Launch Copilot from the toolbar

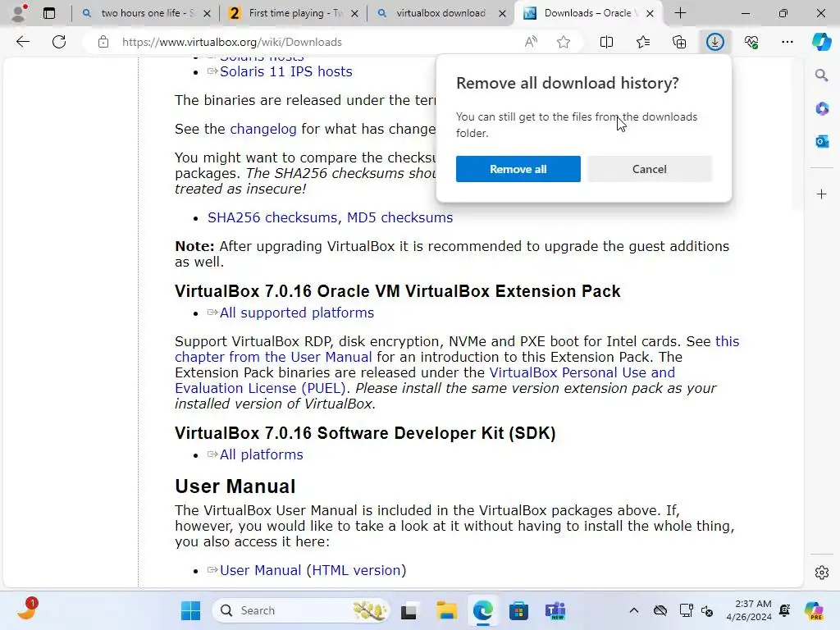[821, 42]
